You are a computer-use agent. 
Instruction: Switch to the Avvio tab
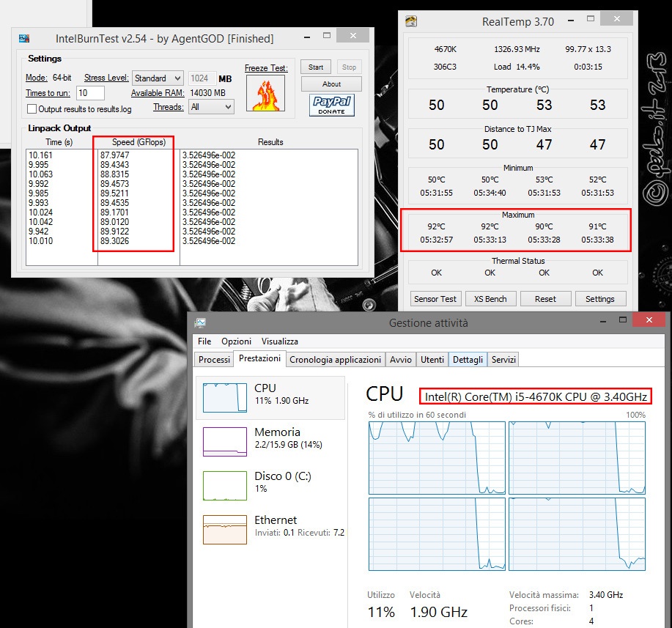click(x=401, y=360)
